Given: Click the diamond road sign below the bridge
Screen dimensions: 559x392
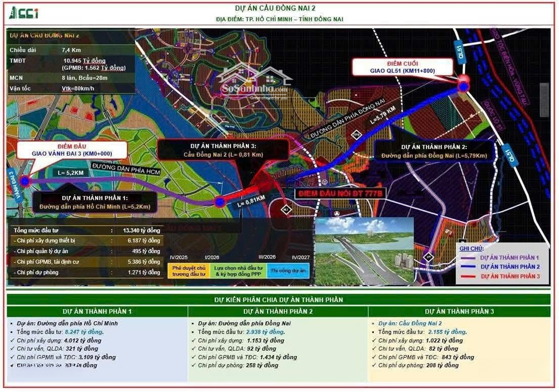Looking at the screenshot, I should [x=286, y=209].
